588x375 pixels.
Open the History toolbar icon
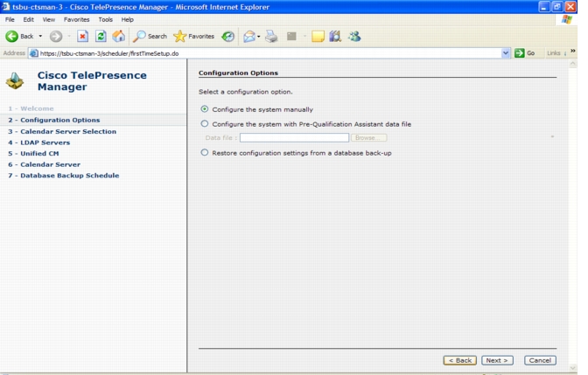point(227,37)
